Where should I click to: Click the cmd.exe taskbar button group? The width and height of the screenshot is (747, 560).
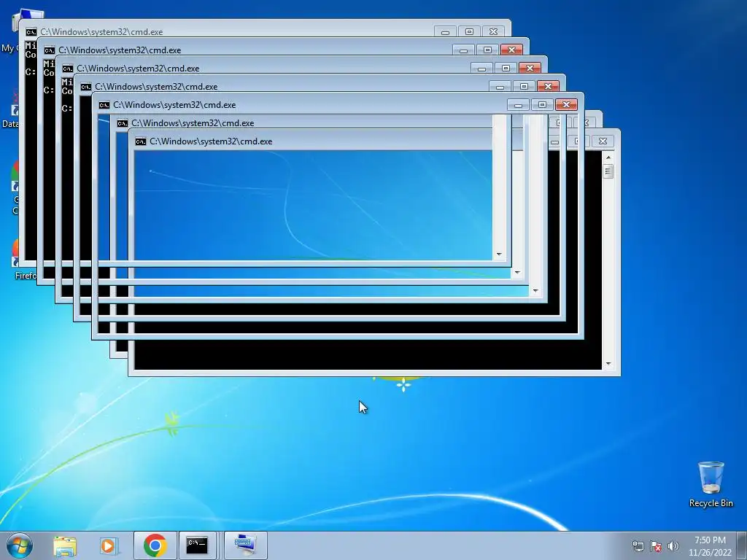tap(198, 545)
